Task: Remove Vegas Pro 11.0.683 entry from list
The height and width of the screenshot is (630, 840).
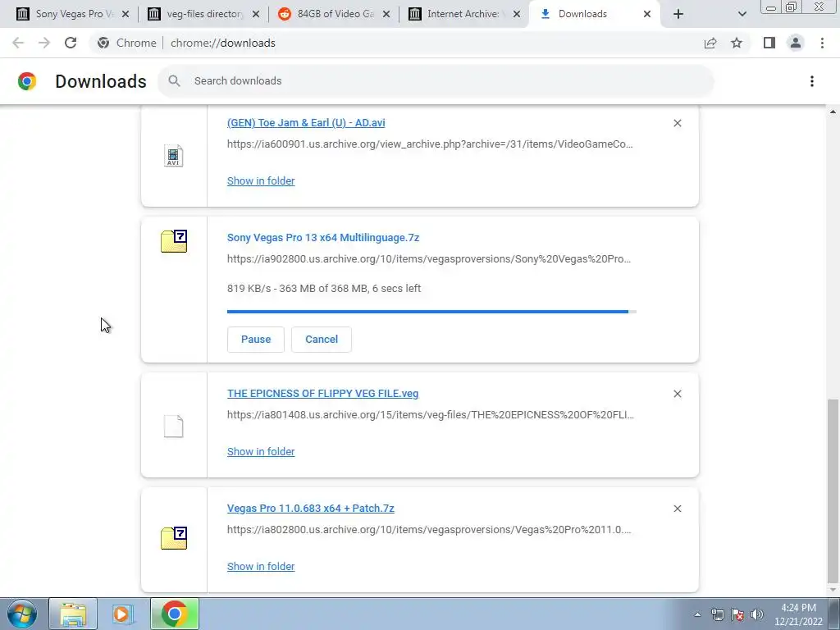Action: click(677, 509)
